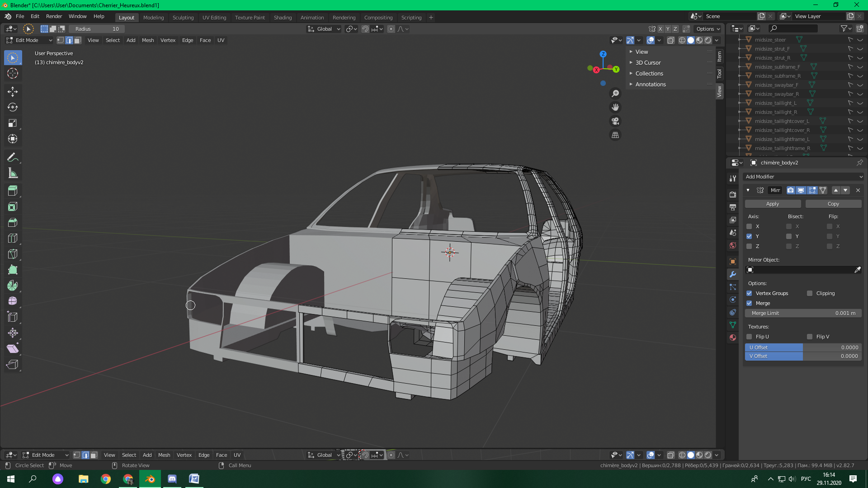
Task: Hide midsize_steer in outliner
Action: coord(860,40)
